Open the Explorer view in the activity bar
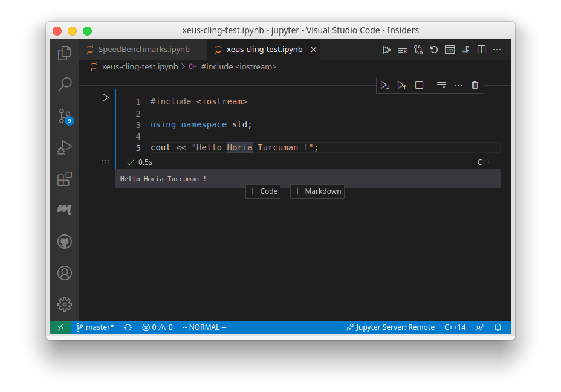Viewport: 561px width, 392px height. (65, 53)
